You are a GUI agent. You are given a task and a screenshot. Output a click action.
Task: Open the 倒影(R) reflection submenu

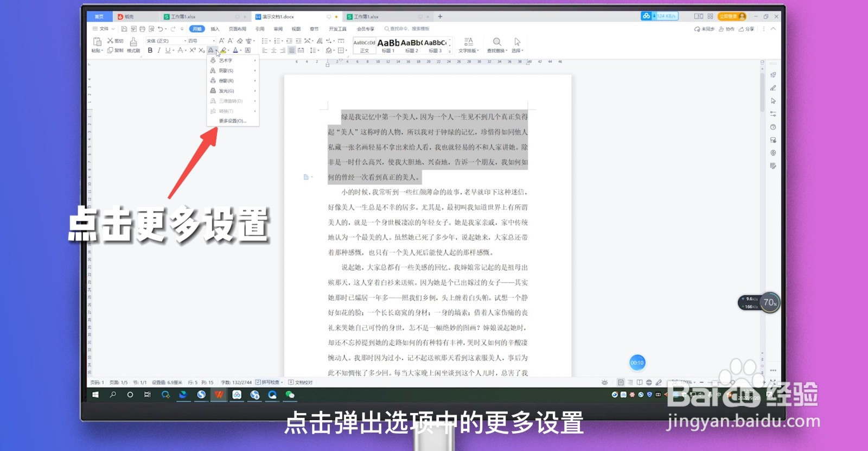click(x=232, y=80)
